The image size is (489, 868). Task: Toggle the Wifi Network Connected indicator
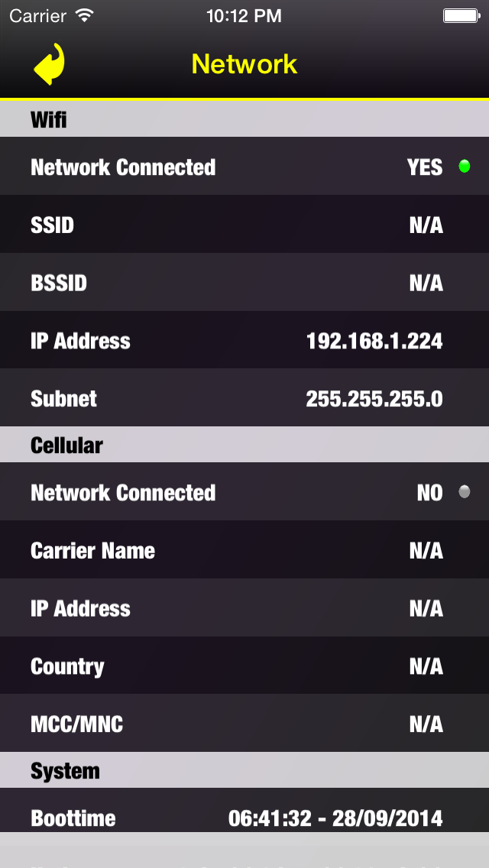click(x=465, y=165)
